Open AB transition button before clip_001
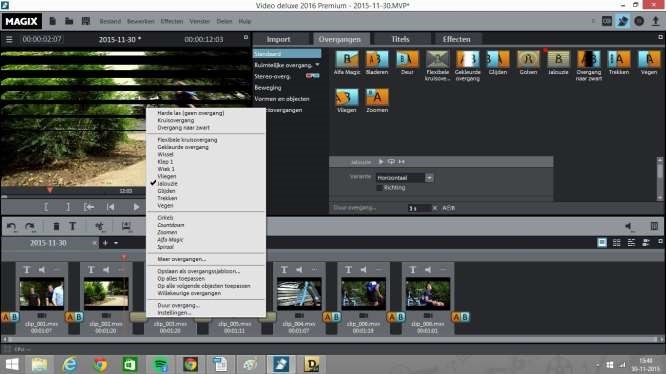Viewport: 666px width, 374px height. click(x=10, y=317)
